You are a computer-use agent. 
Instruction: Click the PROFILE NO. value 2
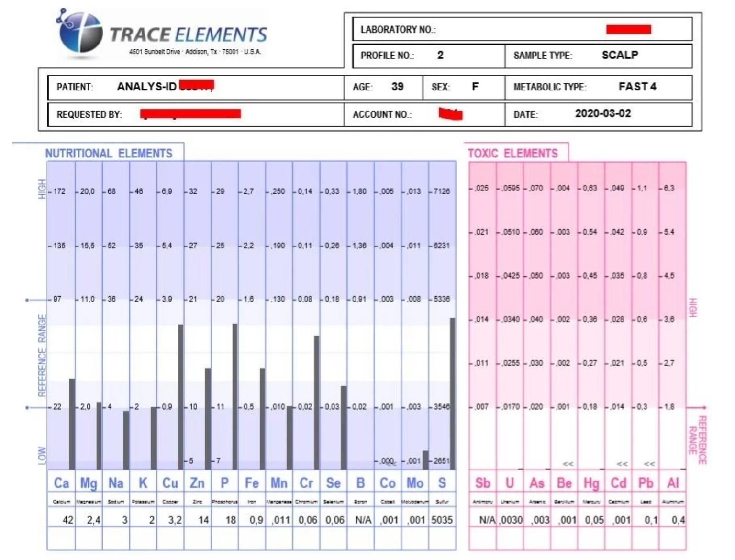pos(440,55)
